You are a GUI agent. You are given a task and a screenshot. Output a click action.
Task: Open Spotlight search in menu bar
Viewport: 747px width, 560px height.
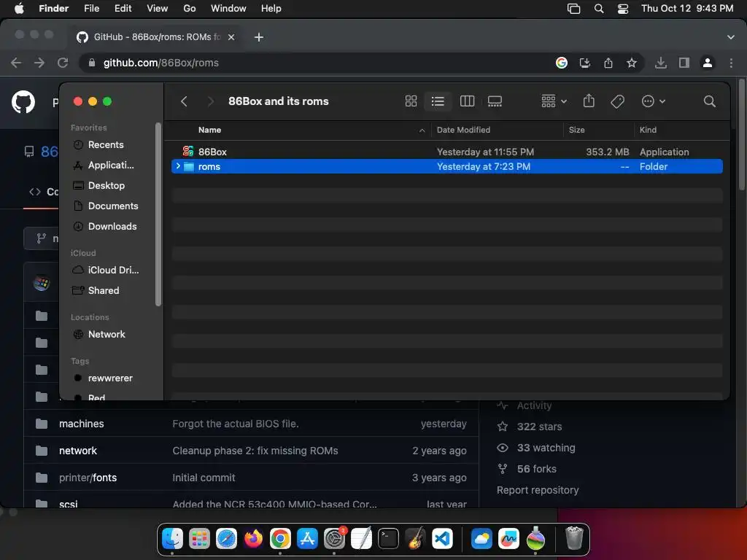599,9
